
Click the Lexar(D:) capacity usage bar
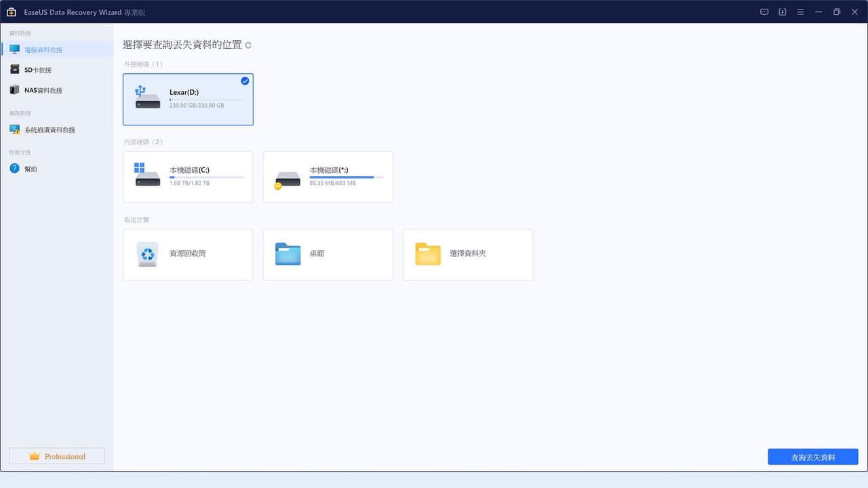pos(206,100)
